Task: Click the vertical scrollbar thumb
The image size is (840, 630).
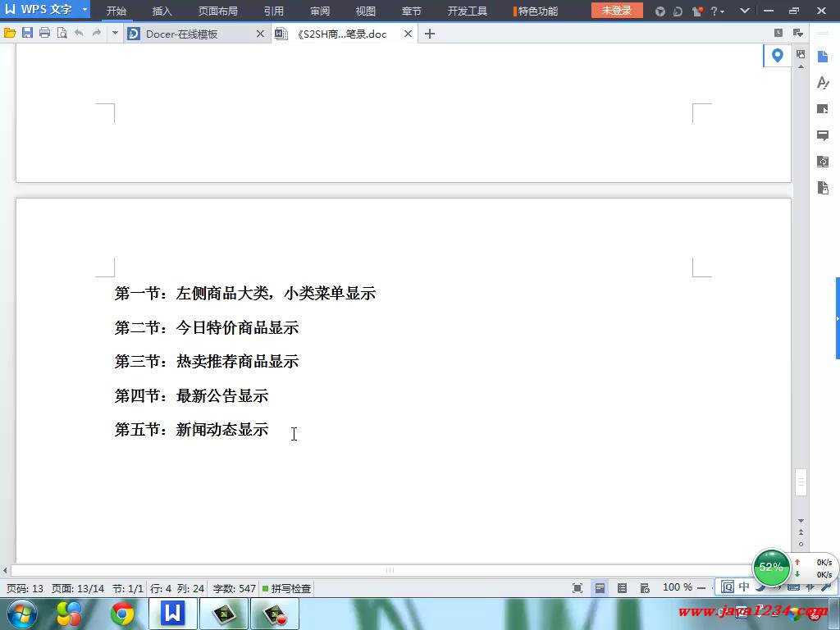Action: point(801,482)
